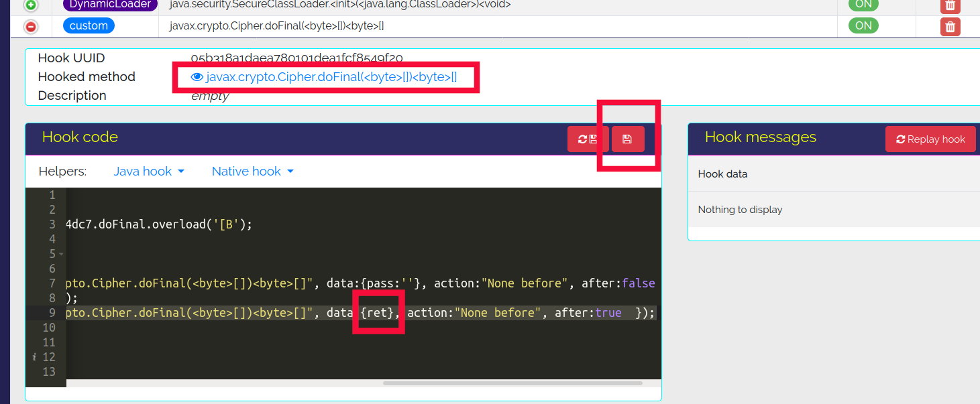Delete the SecureClassLoader hook via trash icon
This screenshot has width=980, height=404.
point(950,5)
